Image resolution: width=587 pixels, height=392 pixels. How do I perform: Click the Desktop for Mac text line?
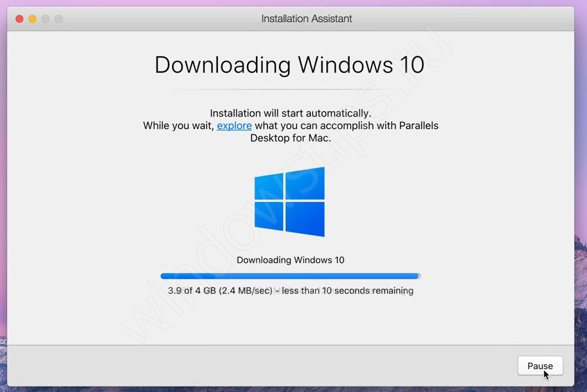point(290,138)
